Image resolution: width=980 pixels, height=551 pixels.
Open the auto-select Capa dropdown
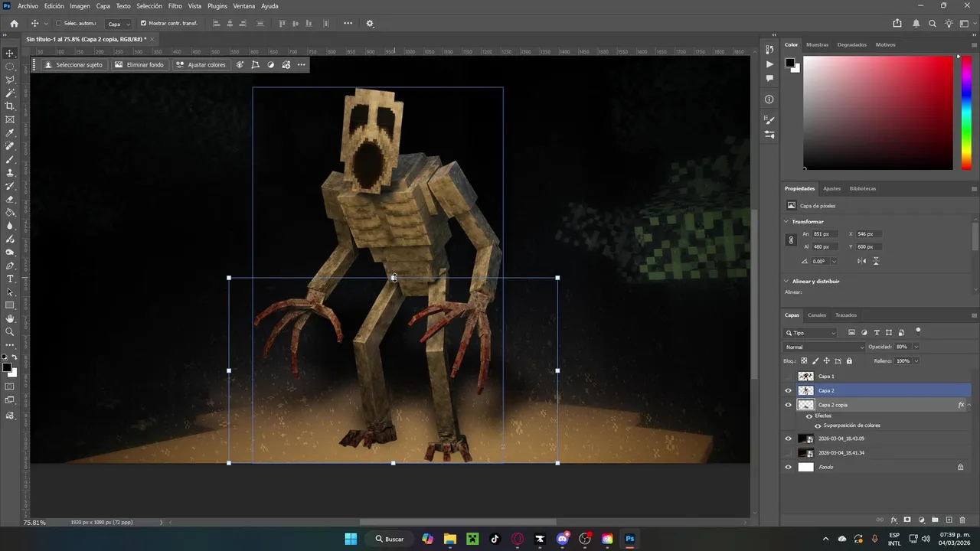tap(118, 24)
